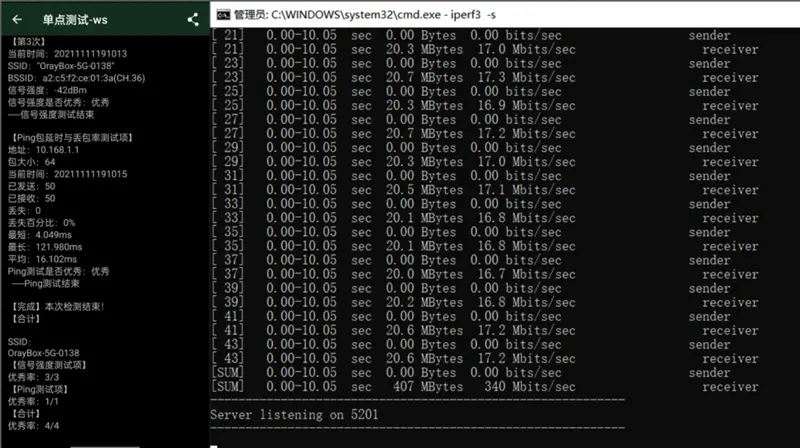
Task: Click the cmd.exe iperf3 -s window title
Action: point(365,15)
